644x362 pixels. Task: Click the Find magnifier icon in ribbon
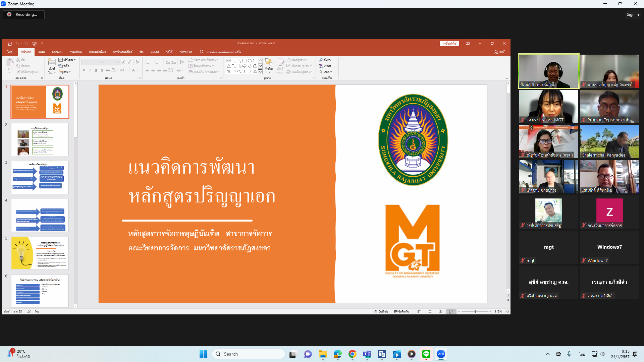coord(321,60)
